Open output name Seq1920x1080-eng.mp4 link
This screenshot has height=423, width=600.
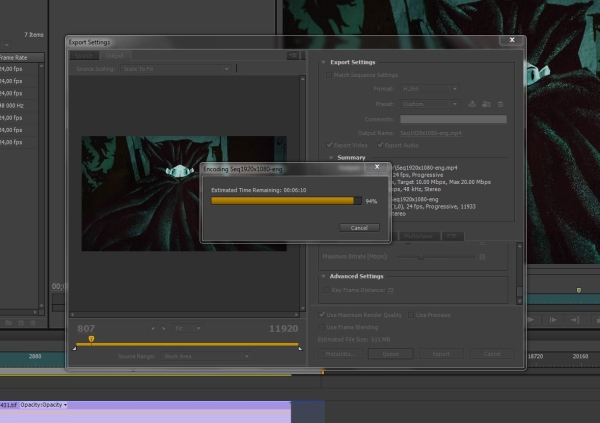[431, 133]
